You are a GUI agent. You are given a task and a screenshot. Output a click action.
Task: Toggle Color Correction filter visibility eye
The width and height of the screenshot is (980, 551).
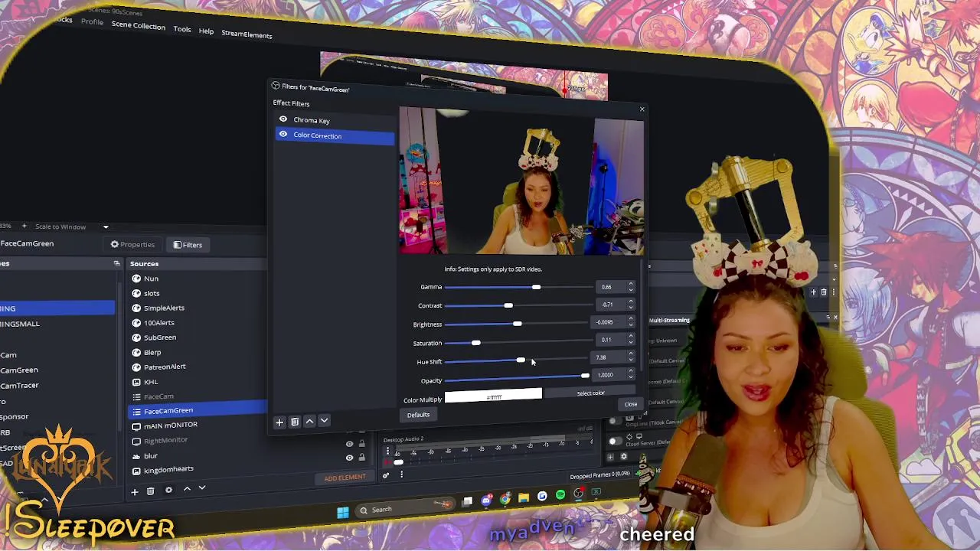coord(283,135)
